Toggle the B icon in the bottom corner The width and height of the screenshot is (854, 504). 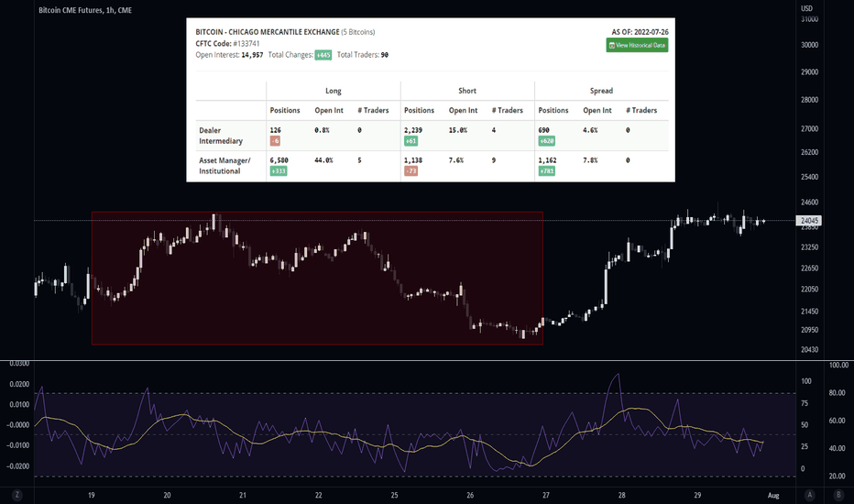pyautogui.click(x=838, y=495)
